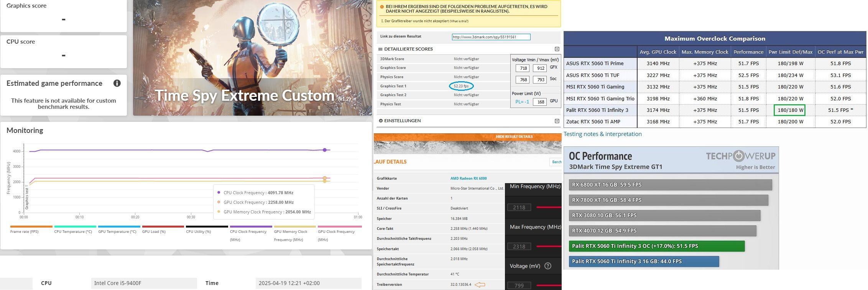Click the green Palit Infinity 3 OC 51.5 FPS bar
Screen dimensions: 868x290
click(x=657, y=246)
